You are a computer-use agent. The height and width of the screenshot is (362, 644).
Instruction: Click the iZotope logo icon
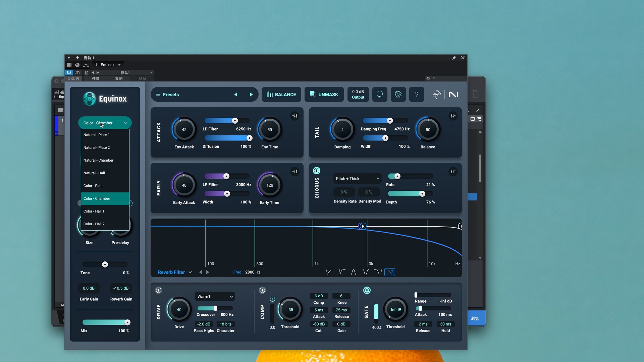pyautogui.click(x=436, y=95)
